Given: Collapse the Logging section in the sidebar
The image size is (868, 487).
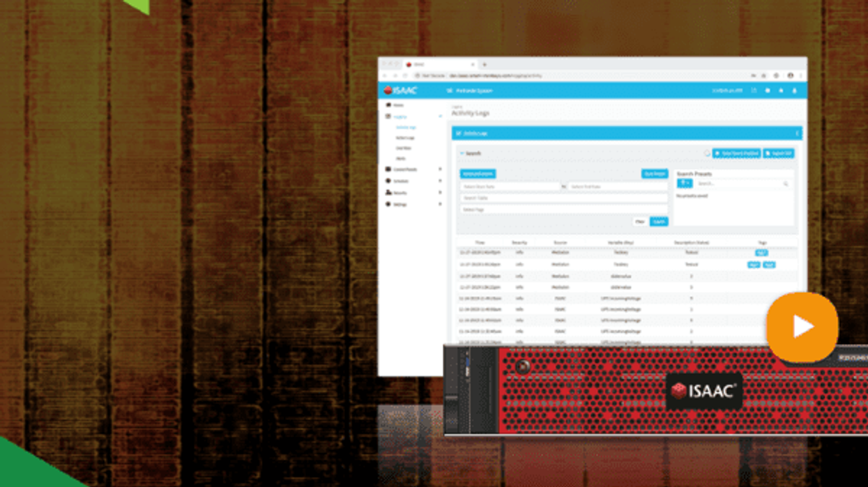Looking at the screenshot, I should 440,116.
